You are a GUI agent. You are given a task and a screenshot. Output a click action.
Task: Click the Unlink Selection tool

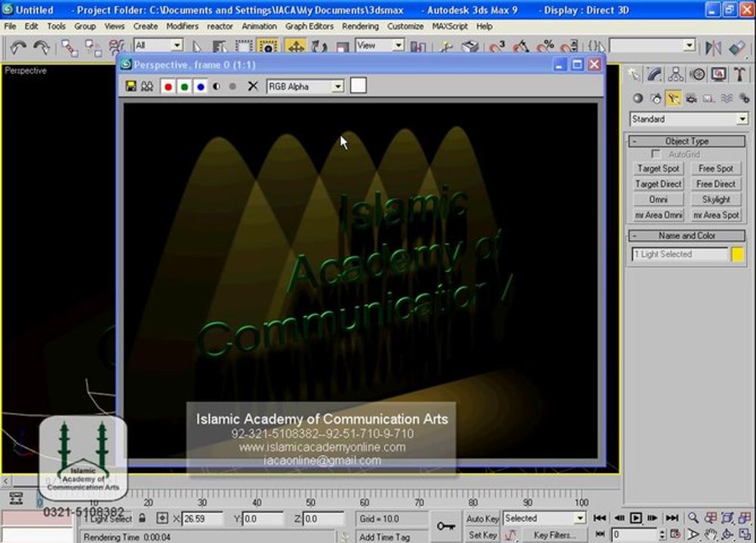pyautogui.click(x=93, y=48)
